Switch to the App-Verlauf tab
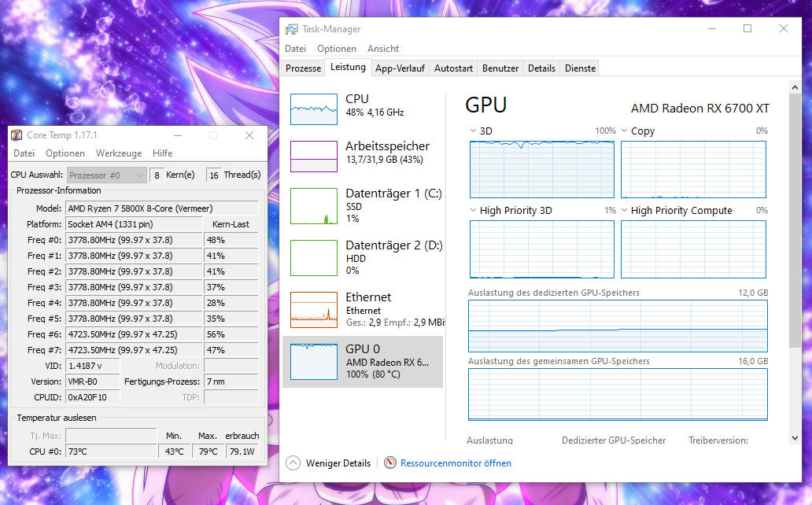The height and width of the screenshot is (505, 812). 400,68
